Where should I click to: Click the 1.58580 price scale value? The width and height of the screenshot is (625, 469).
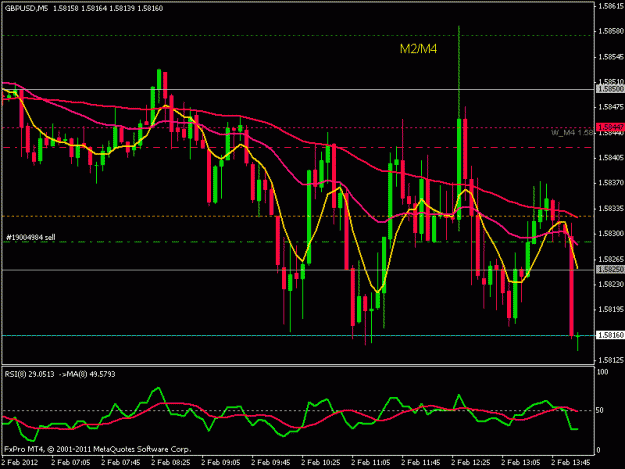tap(611, 31)
